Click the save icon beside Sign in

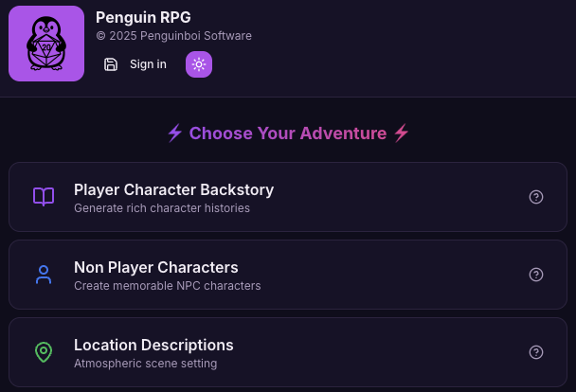[111, 64]
